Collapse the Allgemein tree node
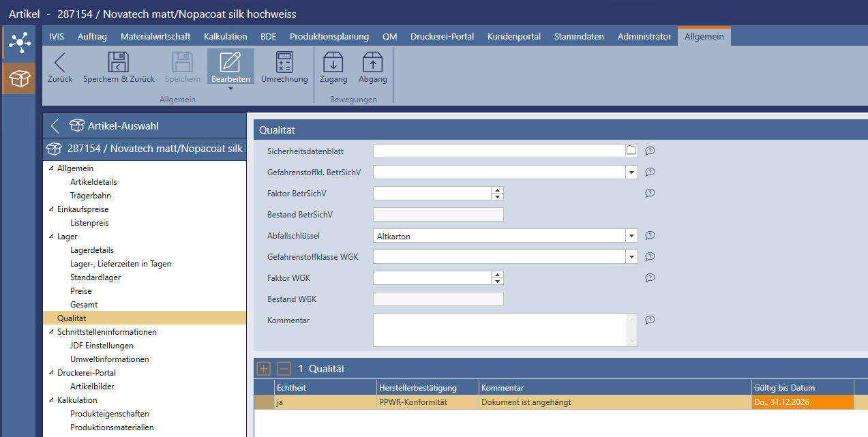This screenshot has width=868, height=437. pyautogui.click(x=51, y=168)
